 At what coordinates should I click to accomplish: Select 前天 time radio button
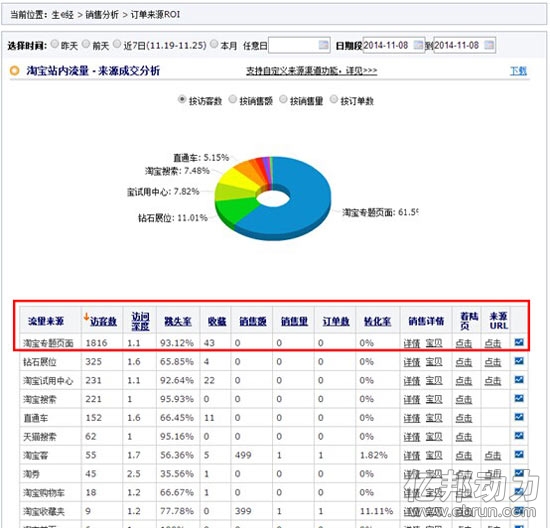tap(86, 44)
